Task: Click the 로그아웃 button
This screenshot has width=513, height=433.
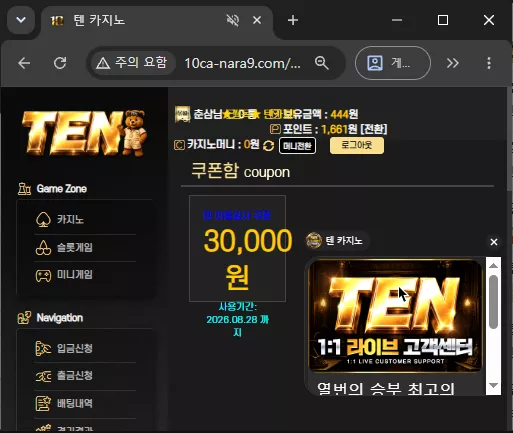Action: pos(357,145)
